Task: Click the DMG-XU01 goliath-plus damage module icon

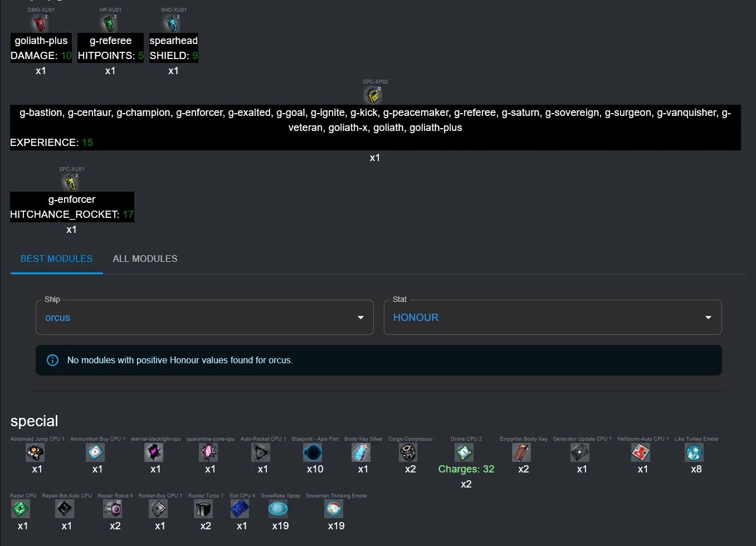Action: pos(41,23)
